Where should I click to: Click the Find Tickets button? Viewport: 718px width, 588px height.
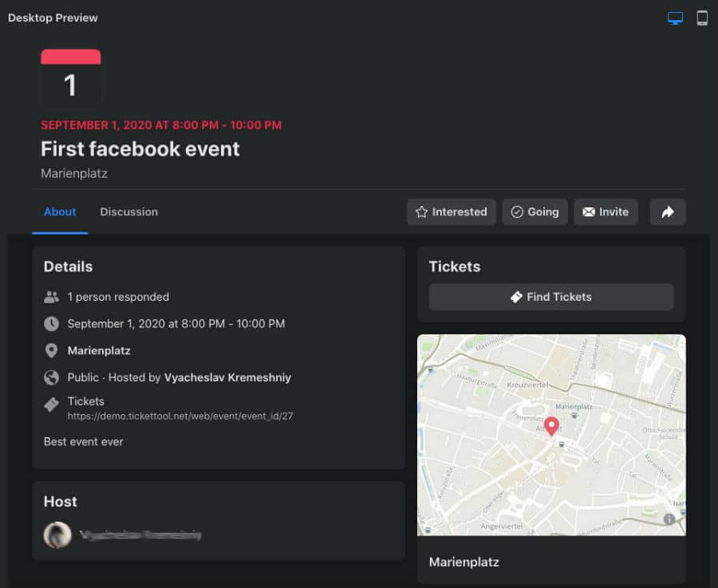pos(551,297)
